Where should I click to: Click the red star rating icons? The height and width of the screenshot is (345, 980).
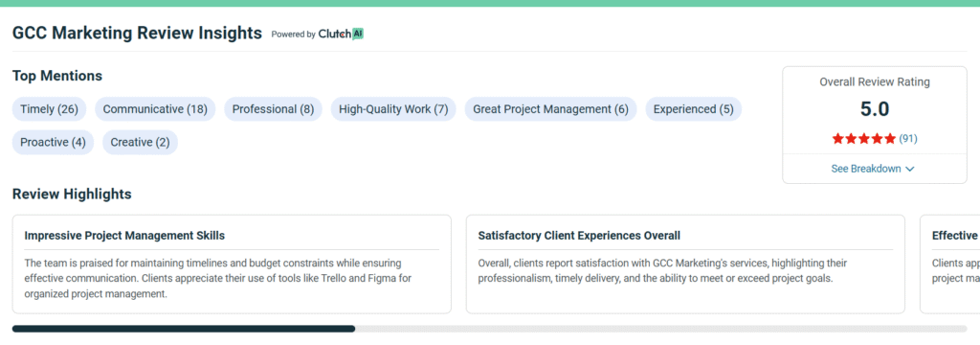864,139
